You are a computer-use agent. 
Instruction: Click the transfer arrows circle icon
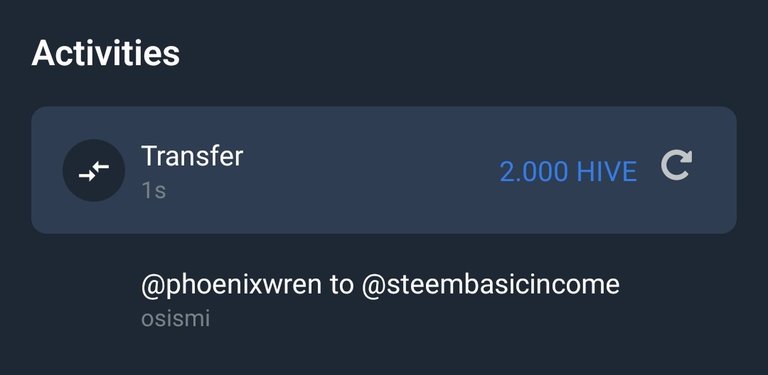coord(94,170)
